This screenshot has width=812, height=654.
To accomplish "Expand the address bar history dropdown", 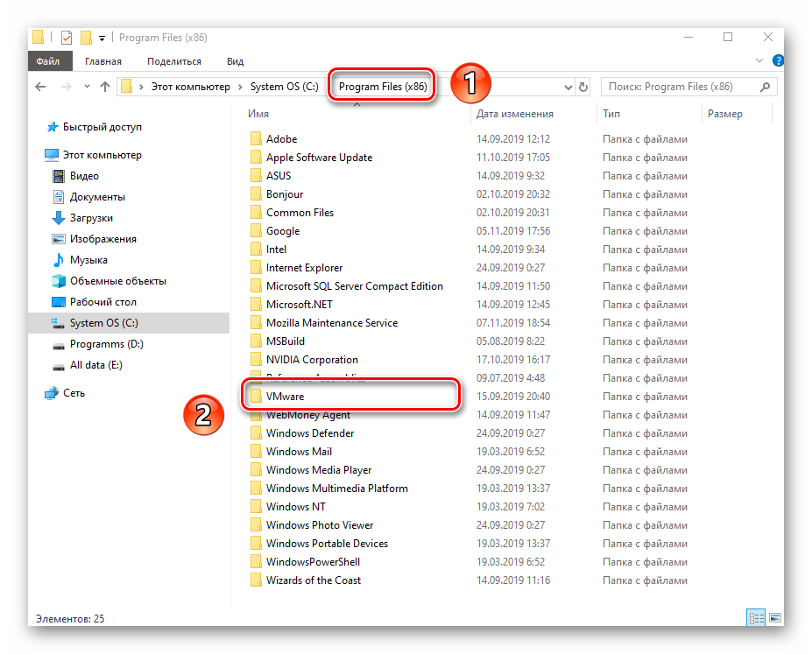I will point(568,87).
